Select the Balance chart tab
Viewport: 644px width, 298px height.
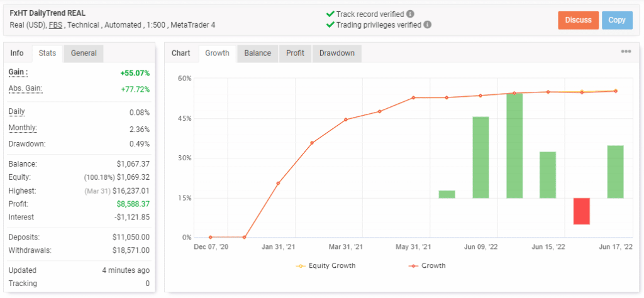[257, 53]
